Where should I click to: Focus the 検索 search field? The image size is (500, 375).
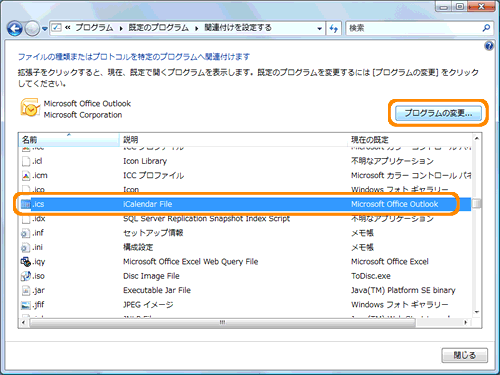click(413, 28)
